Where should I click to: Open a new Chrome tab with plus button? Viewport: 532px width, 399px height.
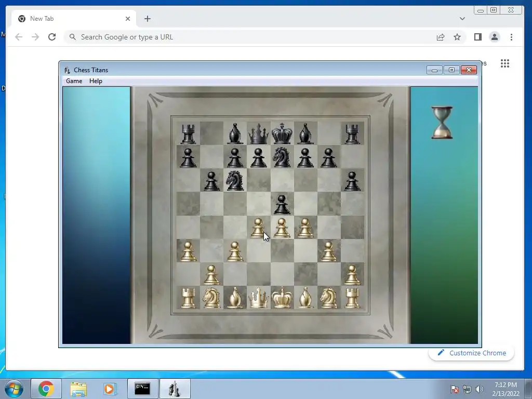(x=147, y=19)
